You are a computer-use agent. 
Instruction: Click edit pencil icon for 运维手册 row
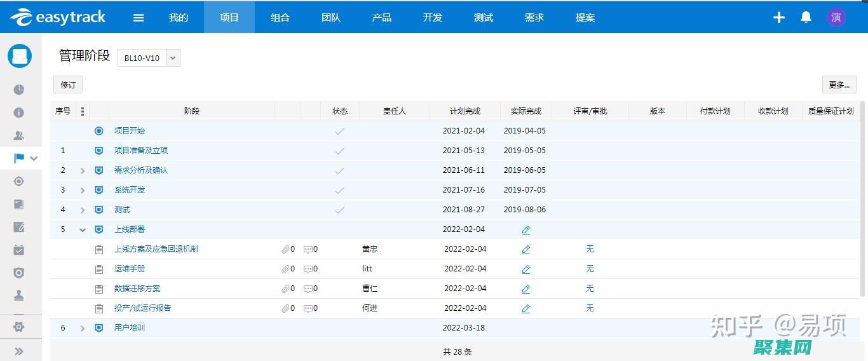click(526, 269)
